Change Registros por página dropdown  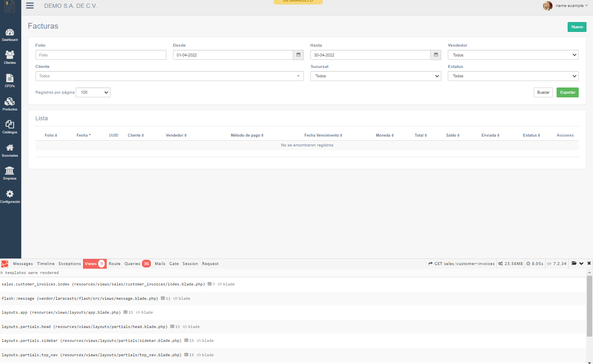(93, 92)
